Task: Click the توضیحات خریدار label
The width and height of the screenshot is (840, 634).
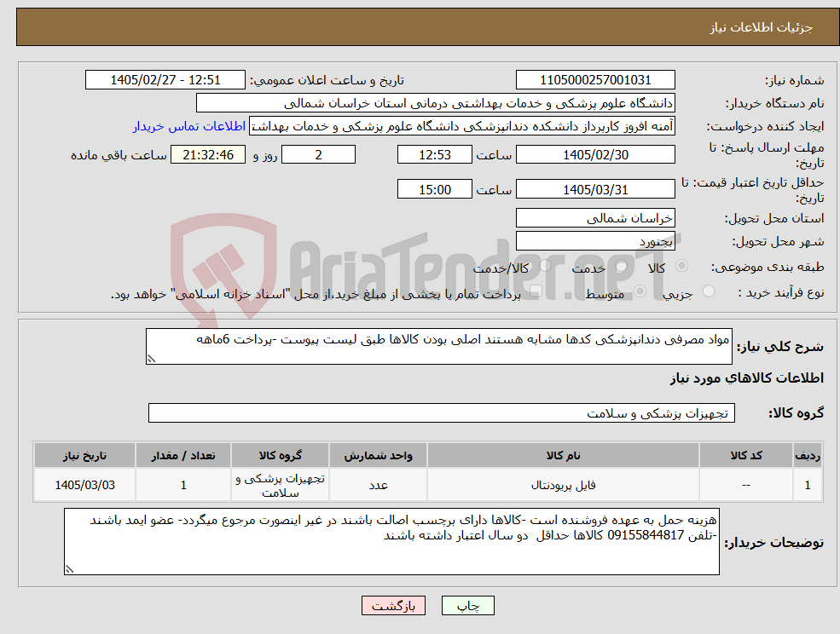Action: pyautogui.click(x=773, y=543)
